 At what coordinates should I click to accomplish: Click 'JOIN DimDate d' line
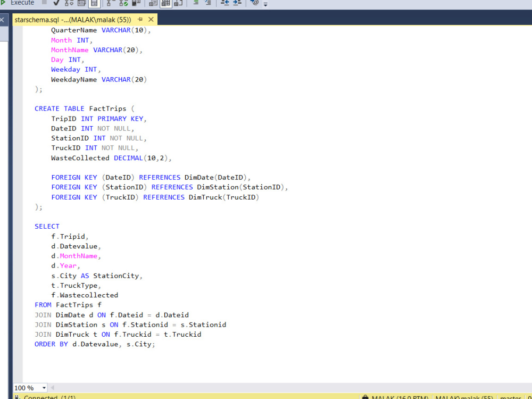tap(112, 315)
